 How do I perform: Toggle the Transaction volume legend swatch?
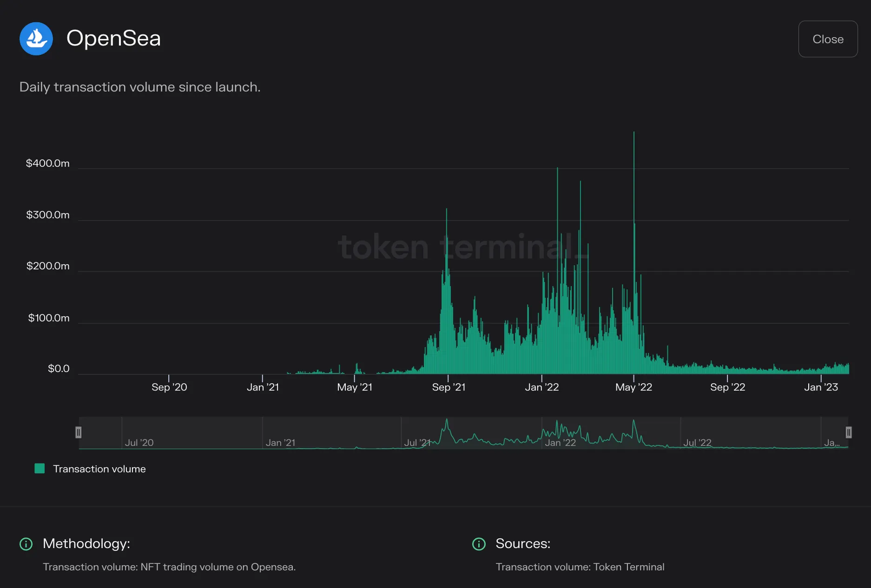pyautogui.click(x=40, y=469)
